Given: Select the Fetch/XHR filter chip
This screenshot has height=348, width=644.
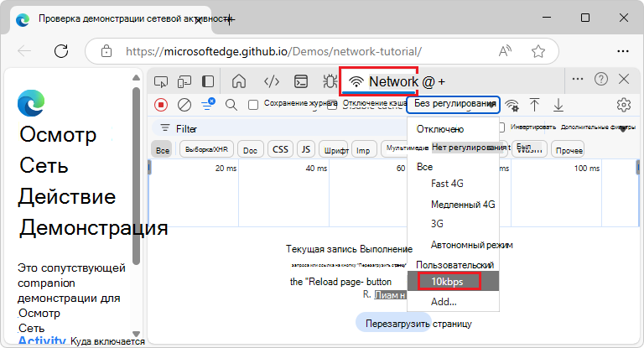Looking at the screenshot, I should tap(206, 149).
